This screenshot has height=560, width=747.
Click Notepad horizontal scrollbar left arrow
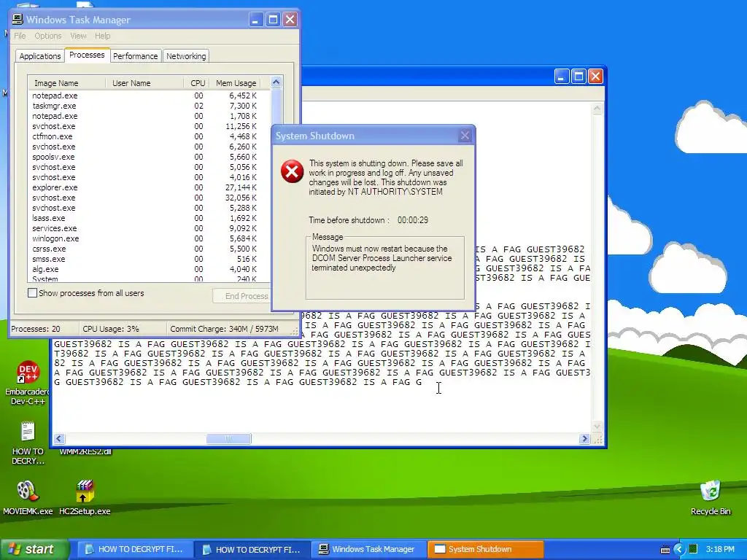[x=59, y=438]
